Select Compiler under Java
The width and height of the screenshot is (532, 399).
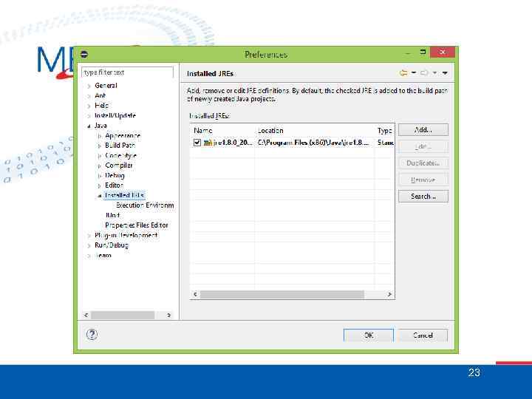[119, 166]
